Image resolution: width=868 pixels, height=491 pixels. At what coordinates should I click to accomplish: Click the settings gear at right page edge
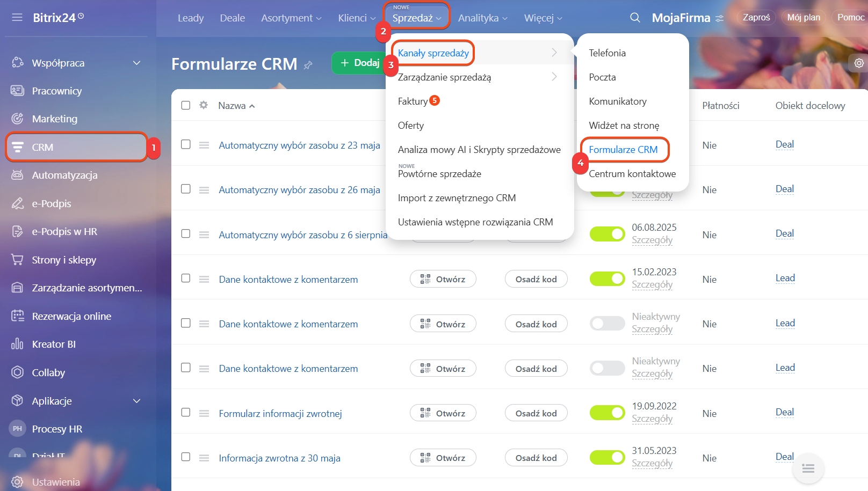click(859, 63)
